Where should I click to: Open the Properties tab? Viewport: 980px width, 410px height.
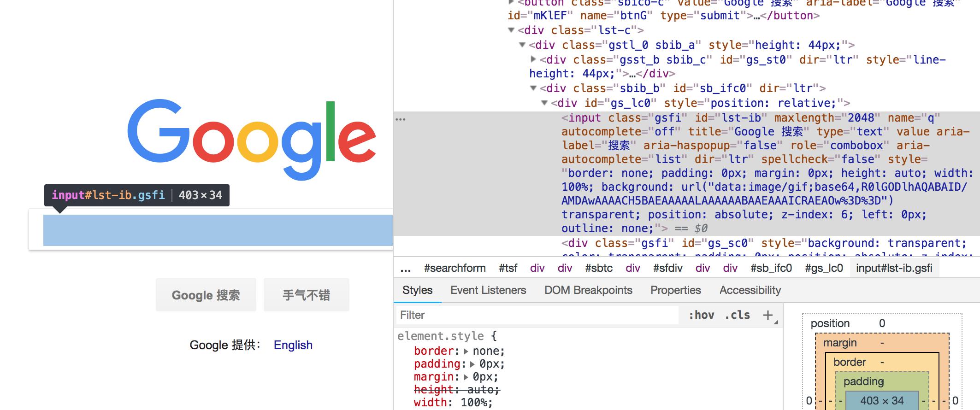point(675,290)
